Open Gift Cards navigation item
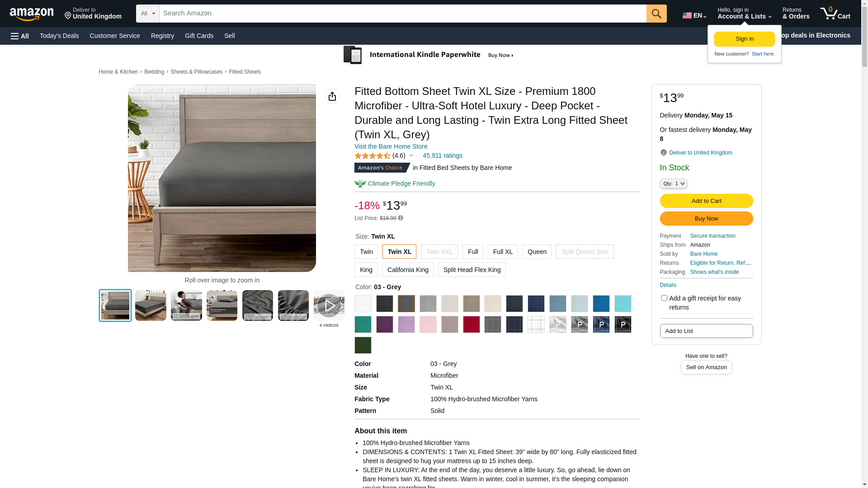 [199, 36]
